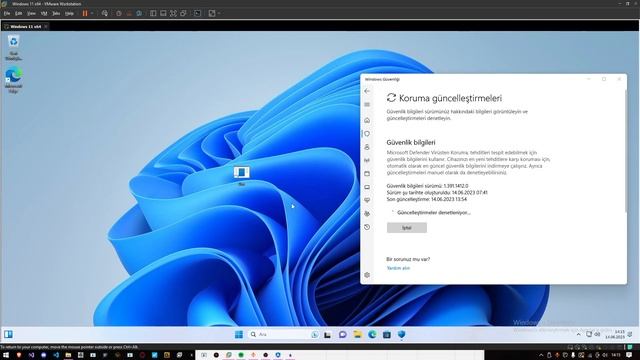Open Widgets button on guest taskbar left
This screenshot has height=360, width=640.
(x=8, y=334)
